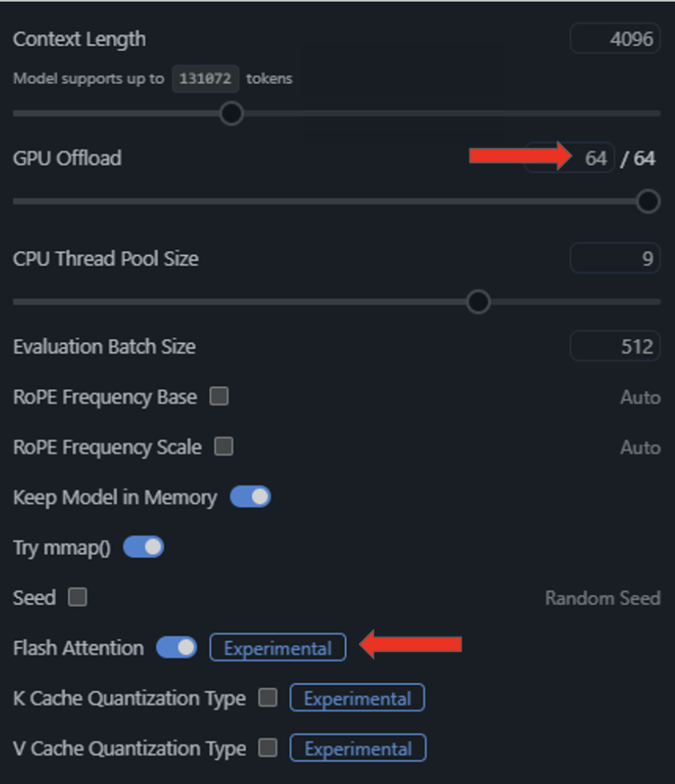The image size is (675, 784).
Task: Enable RoPE Frequency Base checkbox
Action: point(219,396)
